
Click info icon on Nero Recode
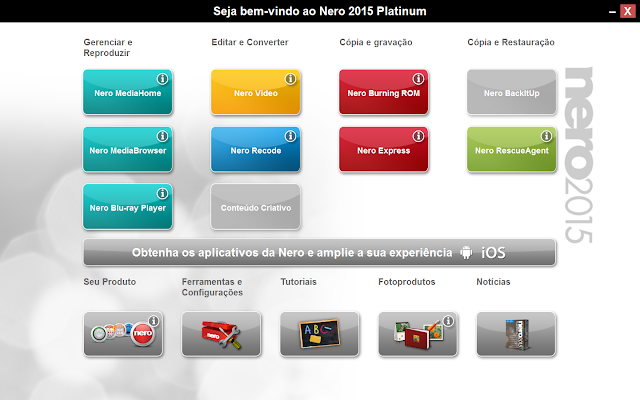pos(290,136)
